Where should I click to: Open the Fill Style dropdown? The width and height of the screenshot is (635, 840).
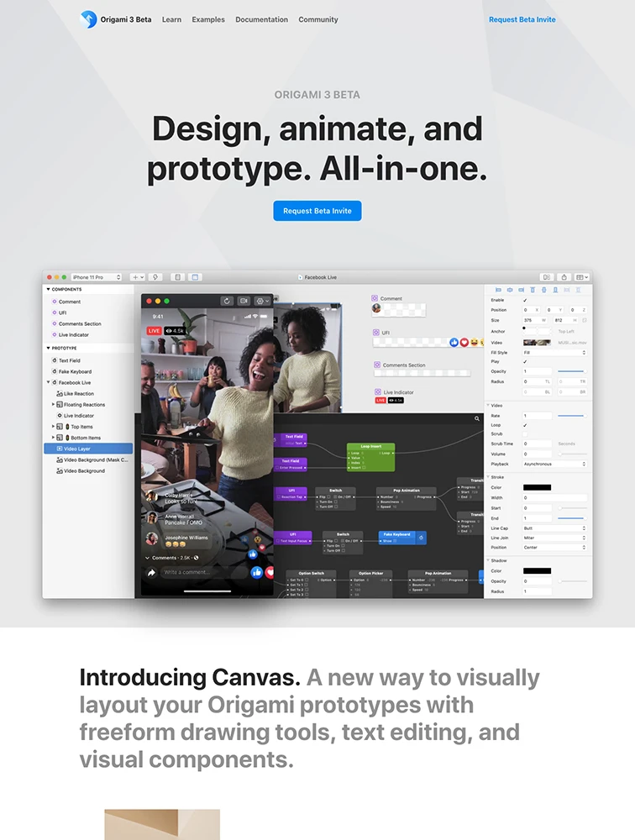tap(554, 353)
